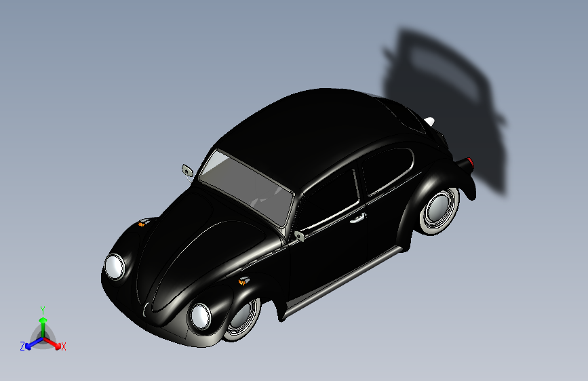Select the red taillight on the rear fender
Viewport: 588px width, 381px height.
pos(469,163)
